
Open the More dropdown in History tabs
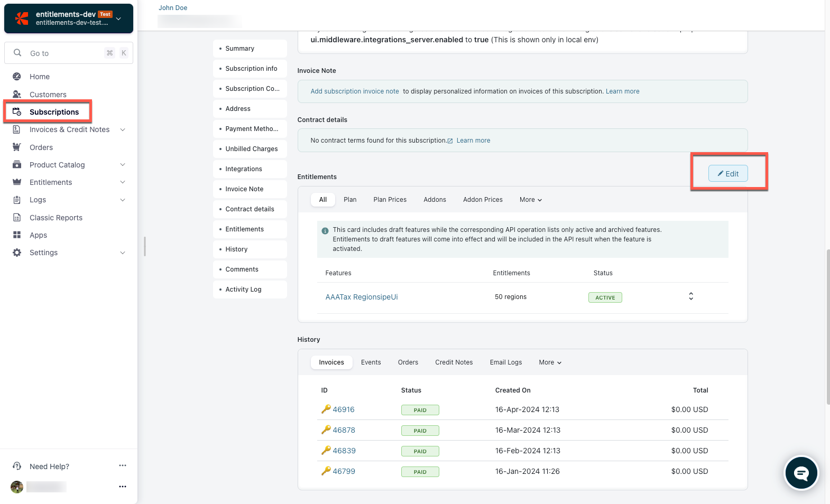(x=550, y=362)
